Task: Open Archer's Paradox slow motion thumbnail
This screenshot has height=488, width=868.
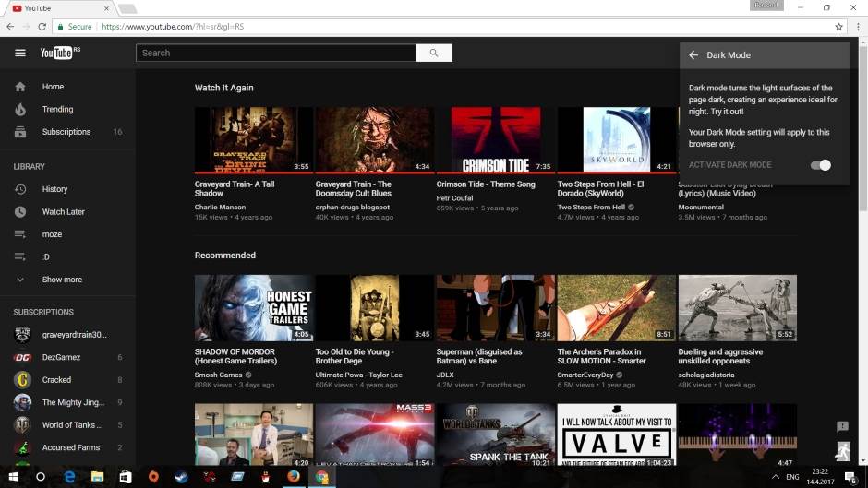Action: [616, 307]
